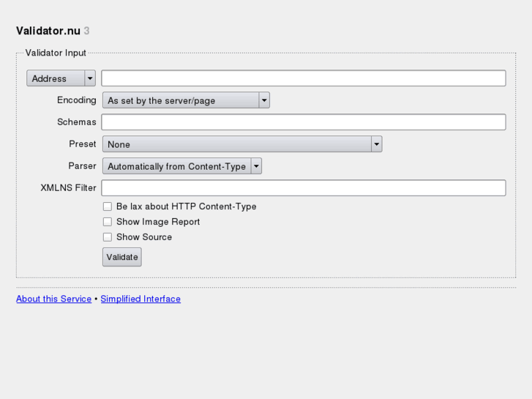This screenshot has height=399, width=532.
Task: Open the Encoding dropdown
Action: [x=186, y=100]
